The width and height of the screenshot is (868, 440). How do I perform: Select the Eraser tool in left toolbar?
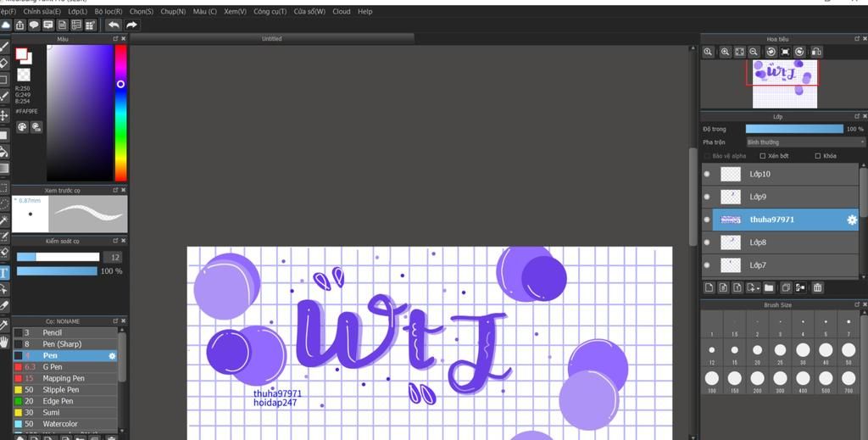point(4,63)
